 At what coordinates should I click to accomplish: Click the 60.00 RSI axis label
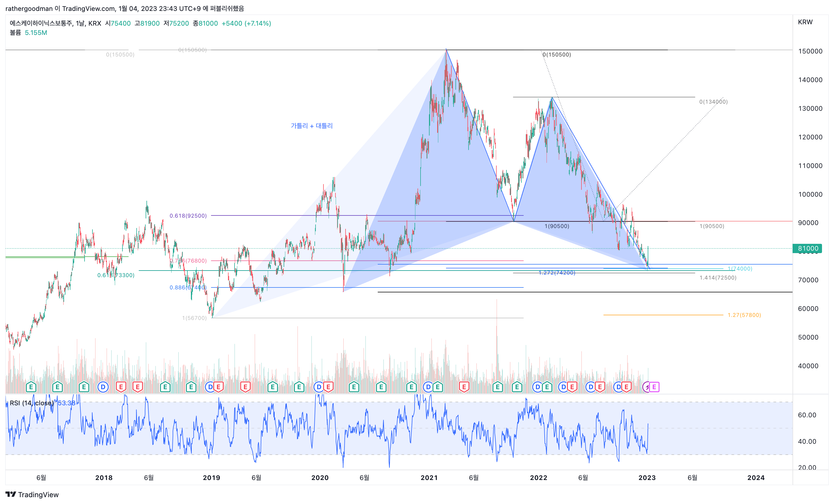click(x=807, y=415)
